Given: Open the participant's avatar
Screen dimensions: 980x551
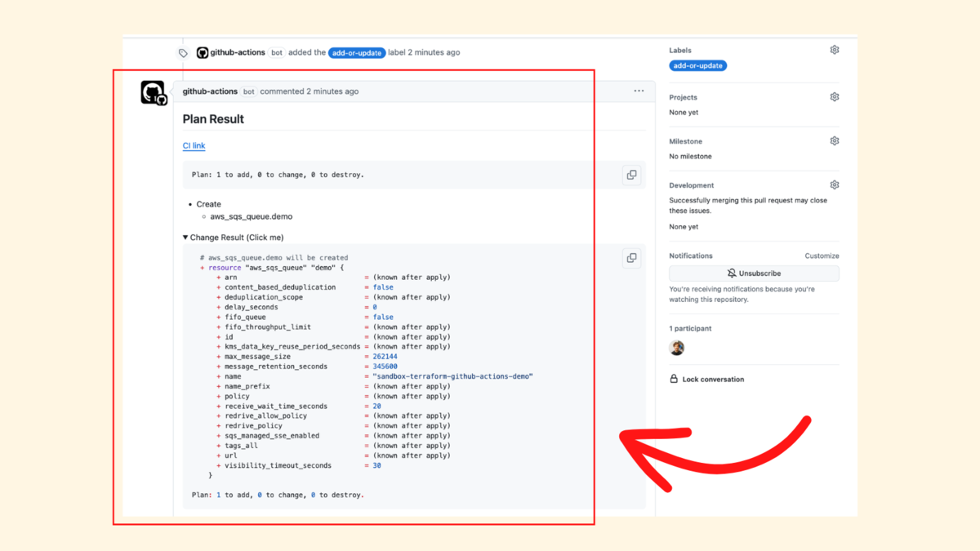Looking at the screenshot, I should tap(677, 348).
